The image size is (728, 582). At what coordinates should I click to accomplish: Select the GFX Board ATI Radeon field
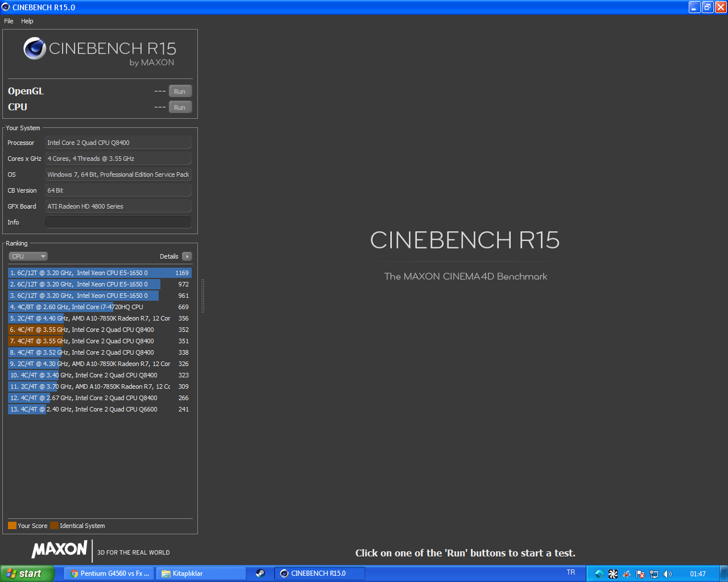pyautogui.click(x=118, y=206)
